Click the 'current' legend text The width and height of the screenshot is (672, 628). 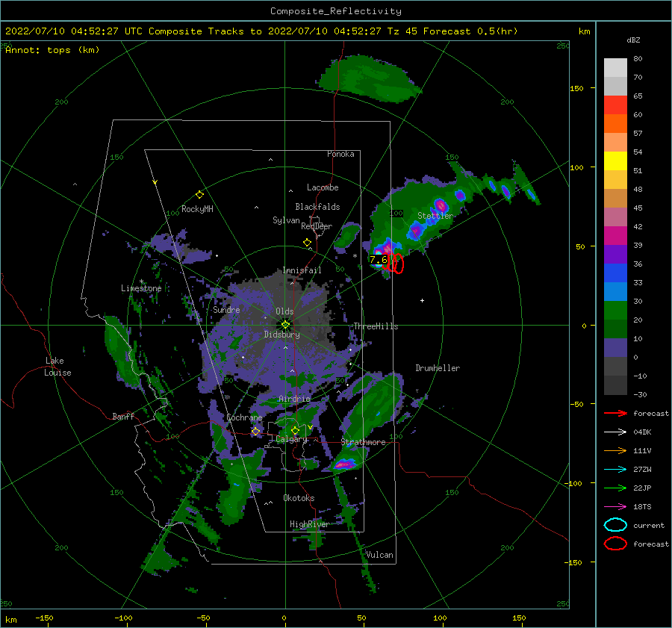[x=649, y=526]
